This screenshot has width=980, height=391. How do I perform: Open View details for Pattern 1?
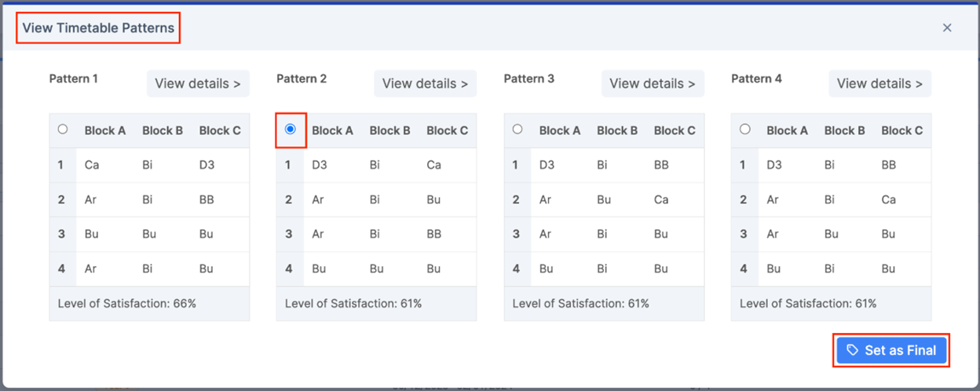[x=198, y=83]
